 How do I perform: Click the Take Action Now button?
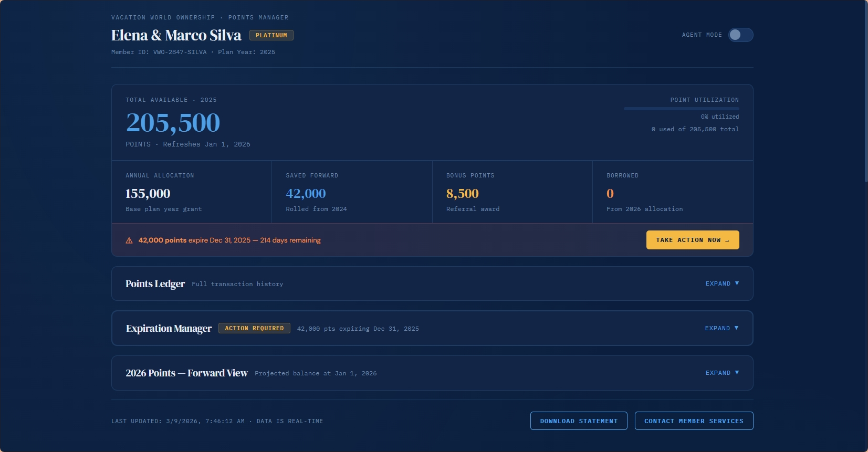pos(693,240)
